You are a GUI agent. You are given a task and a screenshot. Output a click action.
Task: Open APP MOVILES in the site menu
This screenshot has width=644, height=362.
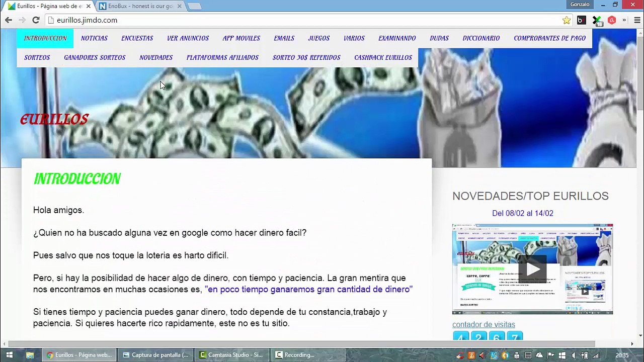[x=241, y=38]
